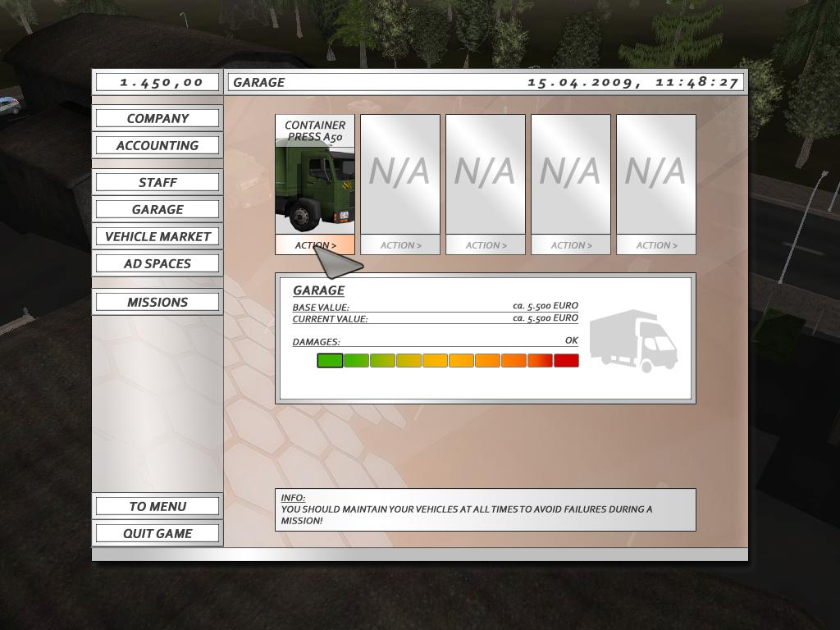840x630 pixels.
Task: Click the current value ca. 5.500 EURO
Action: (546, 317)
